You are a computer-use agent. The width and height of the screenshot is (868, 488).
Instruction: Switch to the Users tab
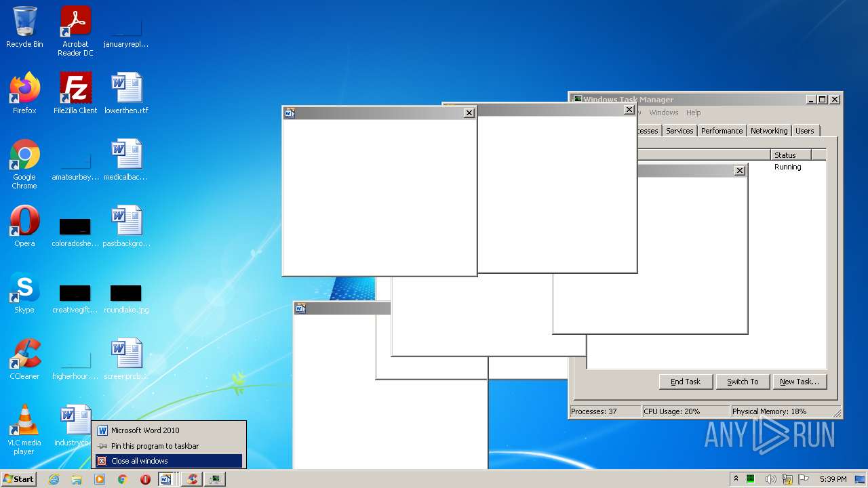coord(805,131)
